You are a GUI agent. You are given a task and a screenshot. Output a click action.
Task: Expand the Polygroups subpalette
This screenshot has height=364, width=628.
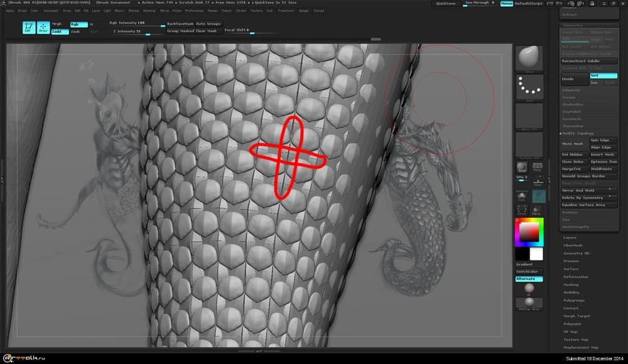(573, 300)
